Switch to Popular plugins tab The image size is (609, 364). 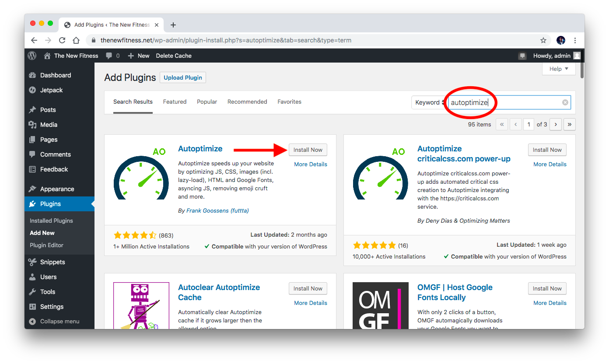[x=207, y=101]
